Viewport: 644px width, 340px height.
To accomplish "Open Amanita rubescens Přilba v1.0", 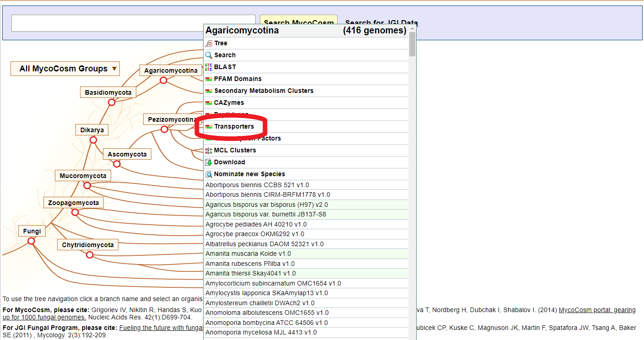I will point(306,264).
